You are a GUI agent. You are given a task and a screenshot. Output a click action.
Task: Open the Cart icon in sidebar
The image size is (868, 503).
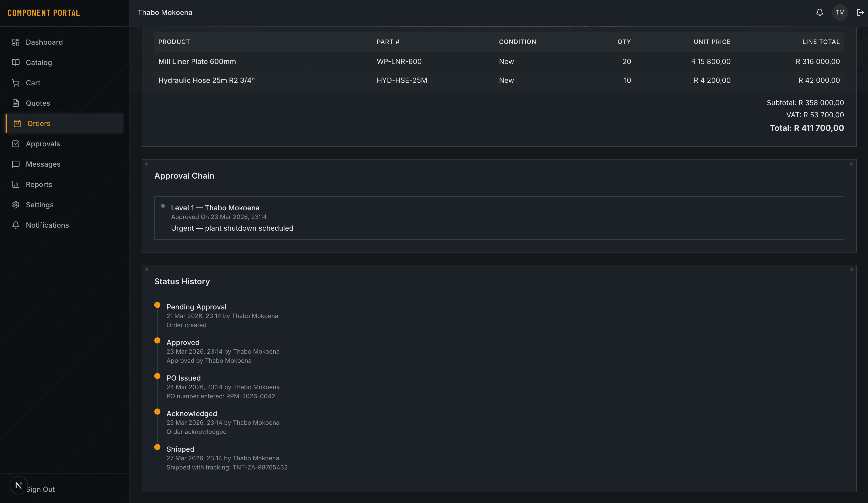pyautogui.click(x=16, y=83)
